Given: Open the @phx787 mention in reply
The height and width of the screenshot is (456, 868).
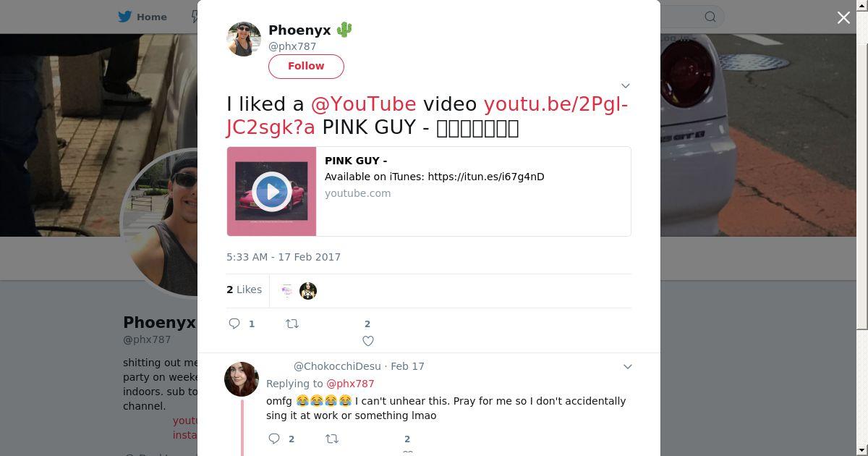Looking at the screenshot, I should 350,384.
